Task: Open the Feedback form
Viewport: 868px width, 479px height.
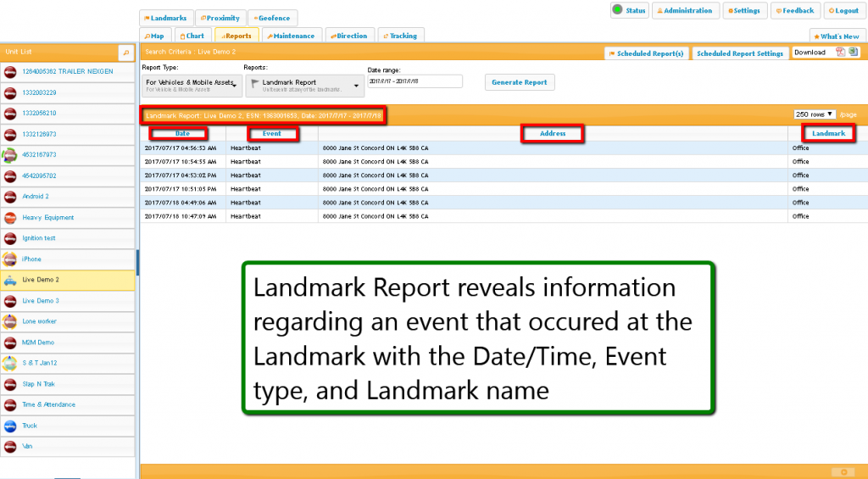Action: 795,10
